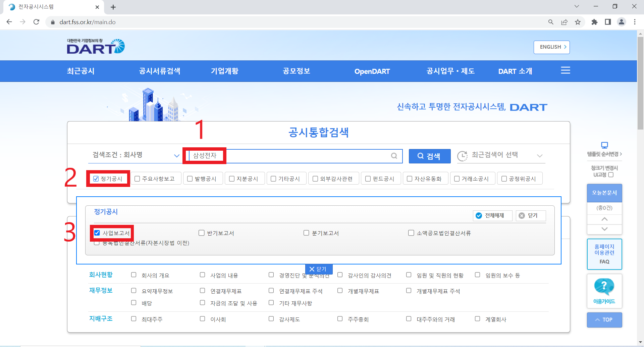Open the hamburger full menu icon

(566, 70)
